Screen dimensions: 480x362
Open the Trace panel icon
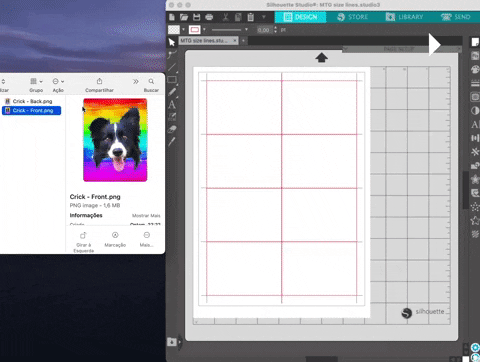[x=475, y=97]
